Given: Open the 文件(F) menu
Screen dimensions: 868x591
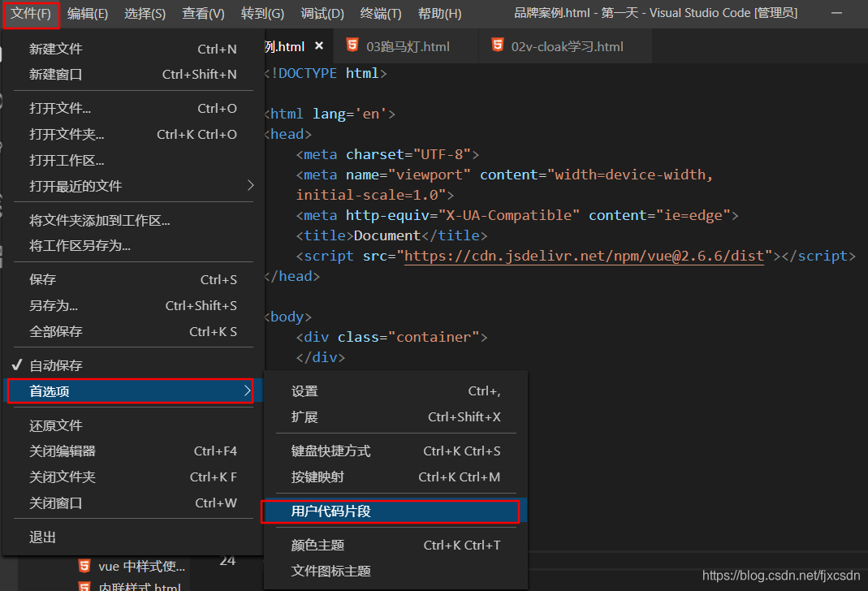Looking at the screenshot, I should click(31, 13).
